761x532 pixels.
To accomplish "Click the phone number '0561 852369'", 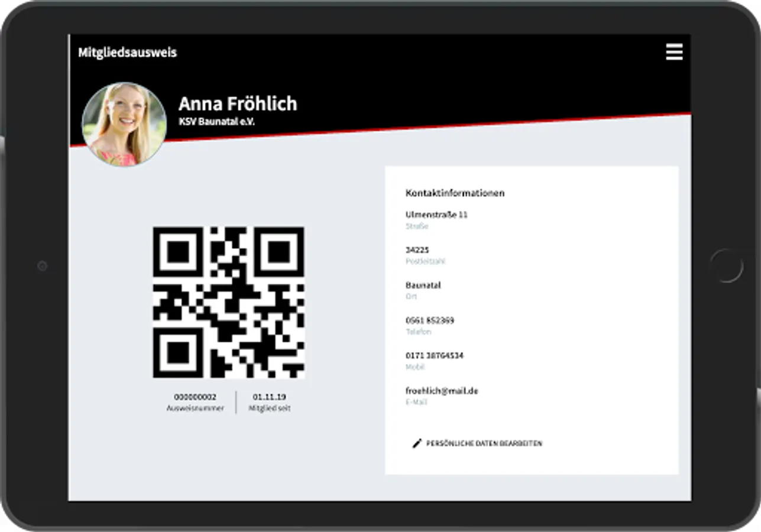I will 430,320.
